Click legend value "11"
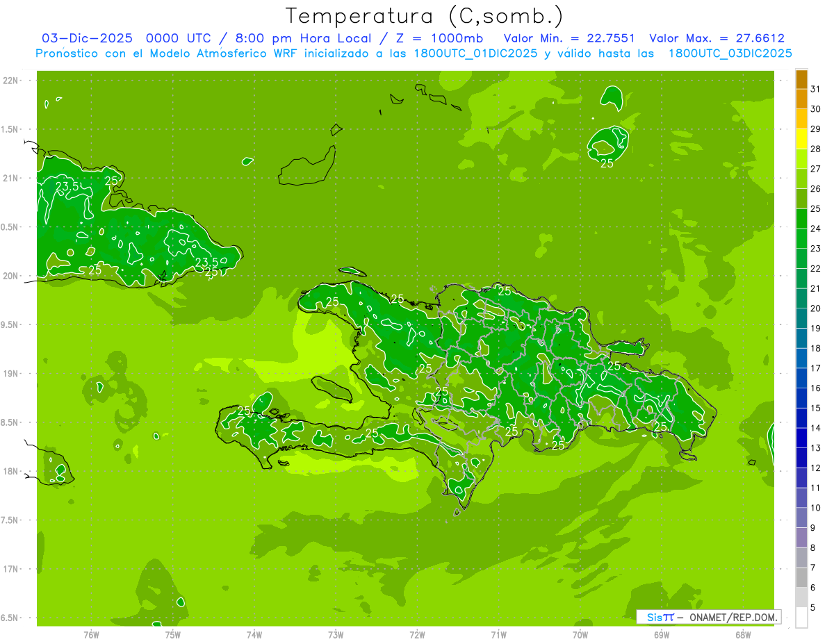The width and height of the screenshot is (834, 644). [x=816, y=488]
